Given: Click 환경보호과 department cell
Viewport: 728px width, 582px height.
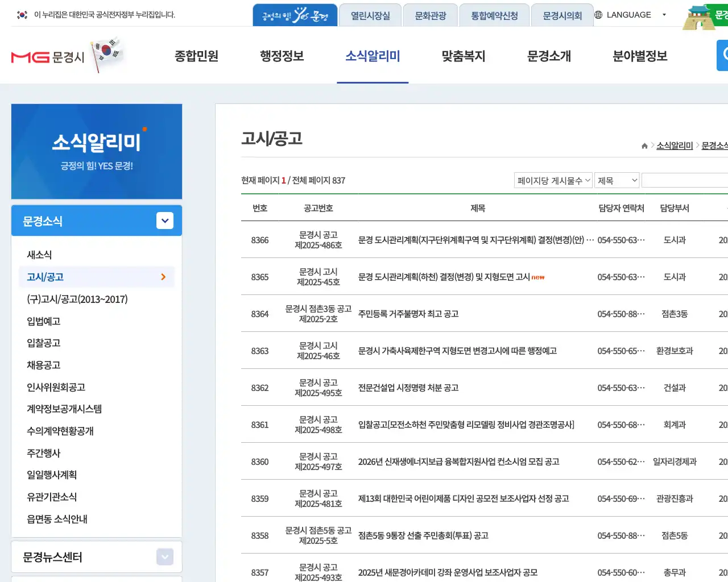Looking at the screenshot, I should click(675, 351).
